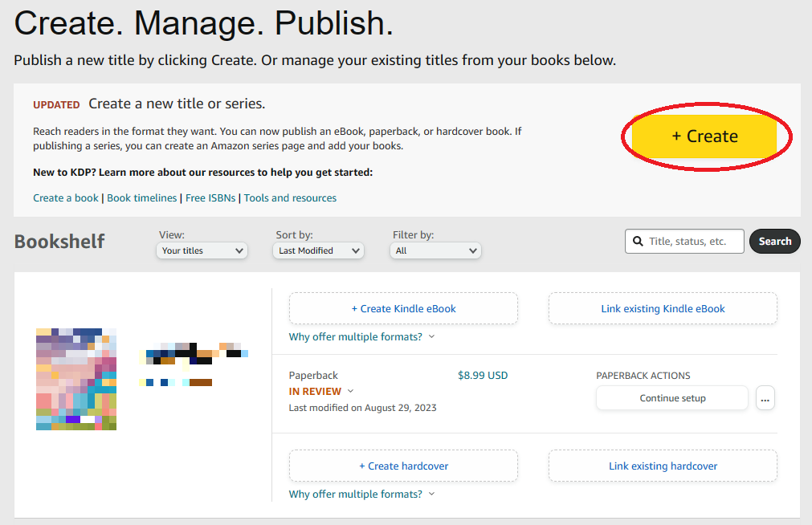This screenshot has height=525, width=812.
Task: Click the black Search button
Action: point(775,242)
